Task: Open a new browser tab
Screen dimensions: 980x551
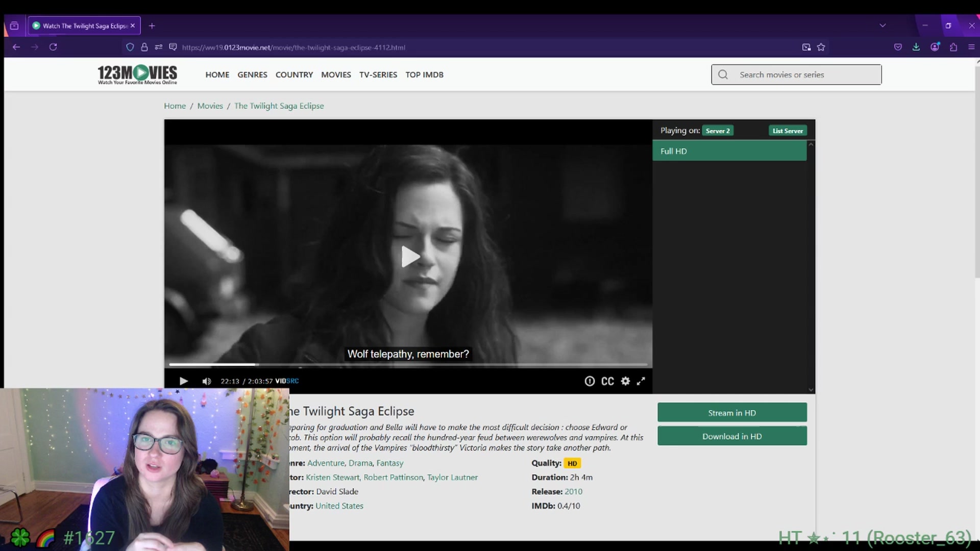Action: pyautogui.click(x=152, y=26)
